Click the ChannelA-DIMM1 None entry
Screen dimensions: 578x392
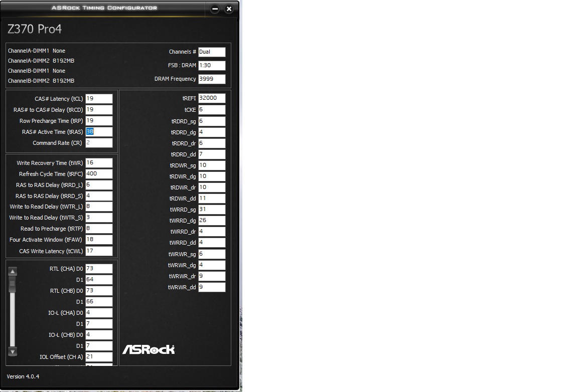tap(37, 51)
